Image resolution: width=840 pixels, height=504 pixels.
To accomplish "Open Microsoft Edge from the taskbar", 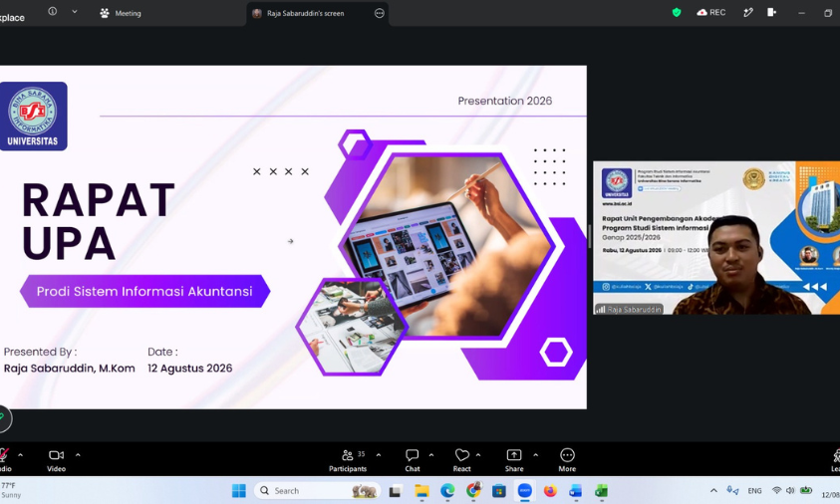I will coord(447,491).
